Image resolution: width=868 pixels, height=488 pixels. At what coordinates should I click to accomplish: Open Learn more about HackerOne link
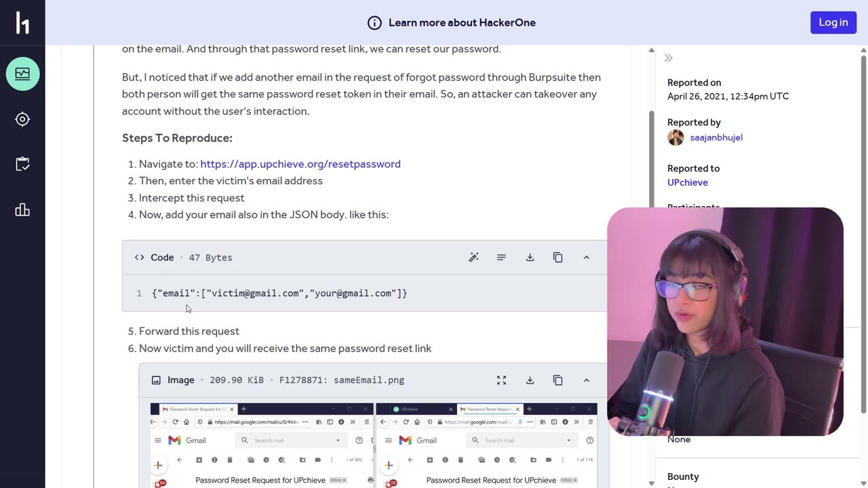point(462,22)
